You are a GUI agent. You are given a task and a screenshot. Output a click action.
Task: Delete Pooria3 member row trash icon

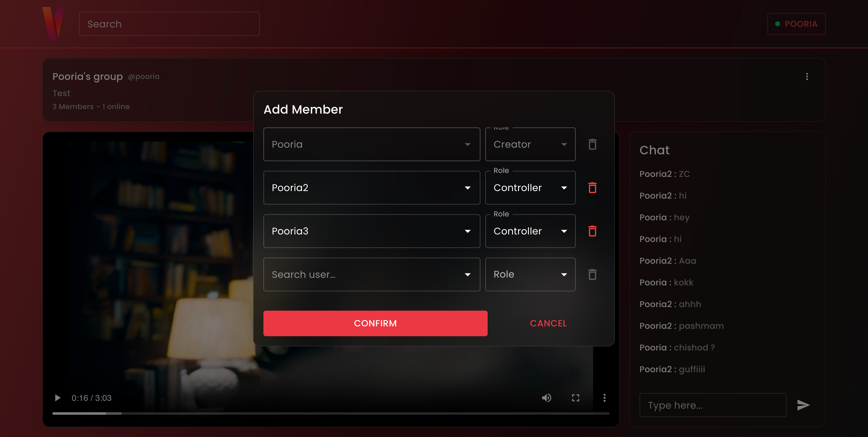click(592, 231)
